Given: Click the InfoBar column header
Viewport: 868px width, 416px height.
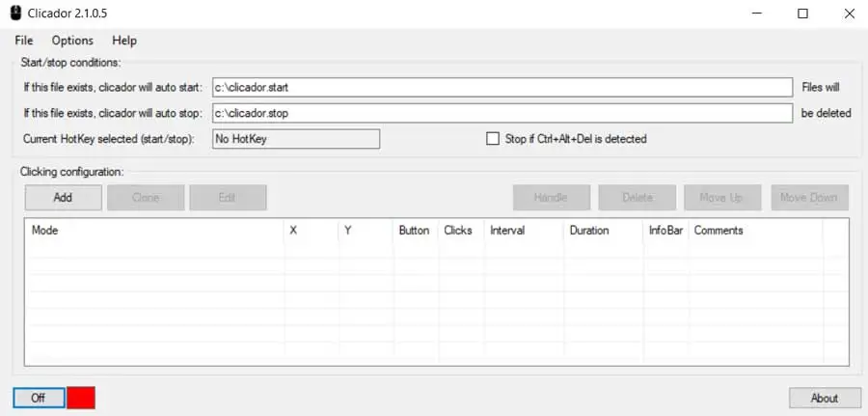Looking at the screenshot, I should [665, 231].
